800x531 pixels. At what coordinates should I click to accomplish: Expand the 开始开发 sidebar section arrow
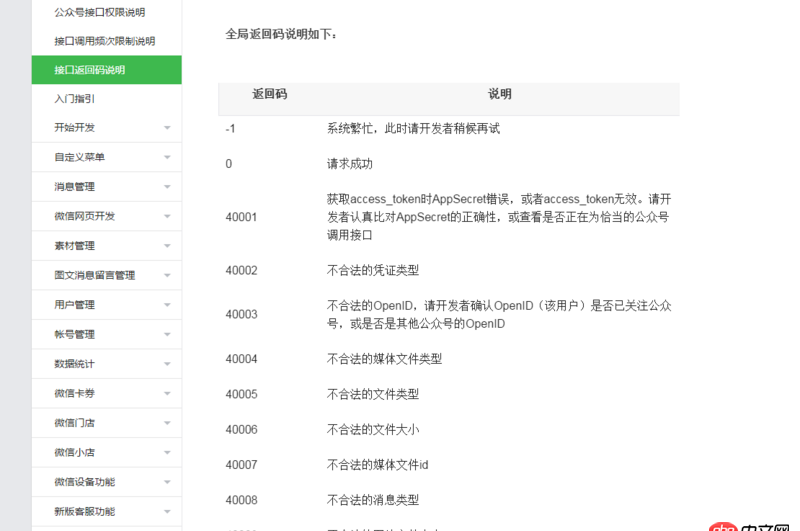click(x=167, y=128)
